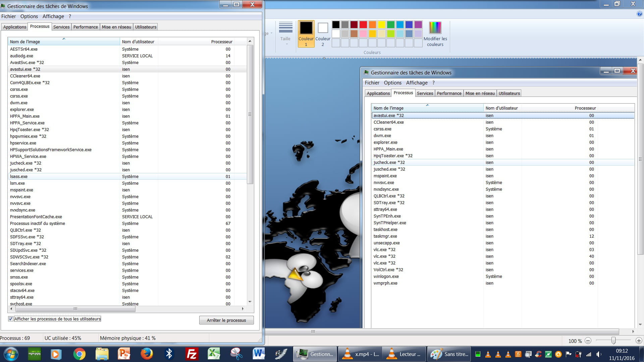The height and width of the screenshot is (362, 644).
Task: Launch Chrome from the taskbar
Action: tap(79, 354)
